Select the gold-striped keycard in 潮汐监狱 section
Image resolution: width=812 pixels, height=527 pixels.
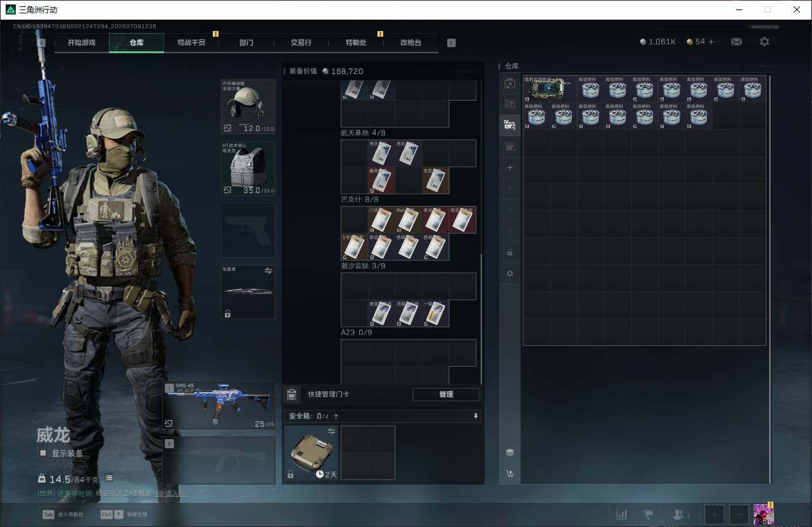pyautogui.click(x=435, y=313)
